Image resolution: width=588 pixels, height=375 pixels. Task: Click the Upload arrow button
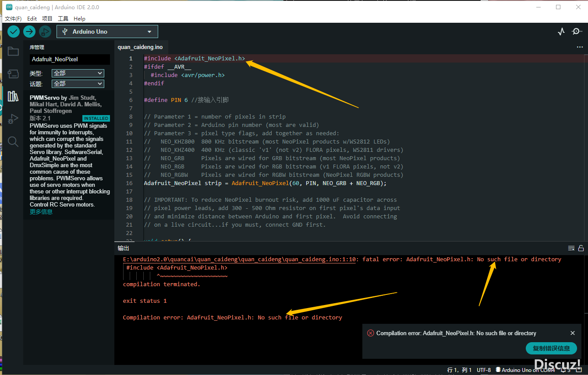pyautogui.click(x=29, y=32)
